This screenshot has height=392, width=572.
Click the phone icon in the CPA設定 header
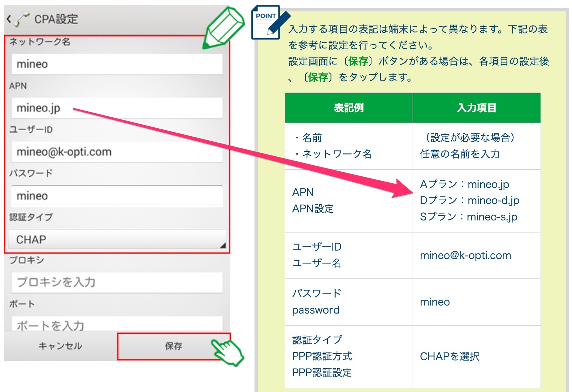[22, 19]
